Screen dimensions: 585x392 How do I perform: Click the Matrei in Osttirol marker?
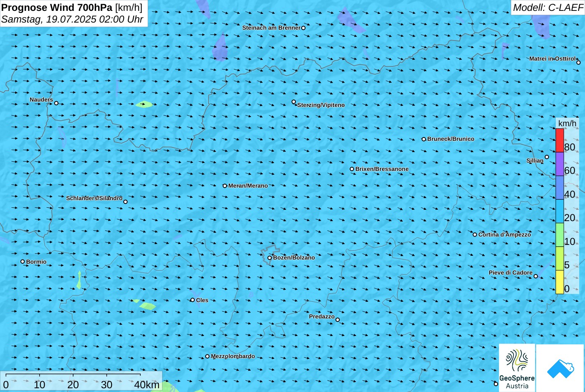578,63
